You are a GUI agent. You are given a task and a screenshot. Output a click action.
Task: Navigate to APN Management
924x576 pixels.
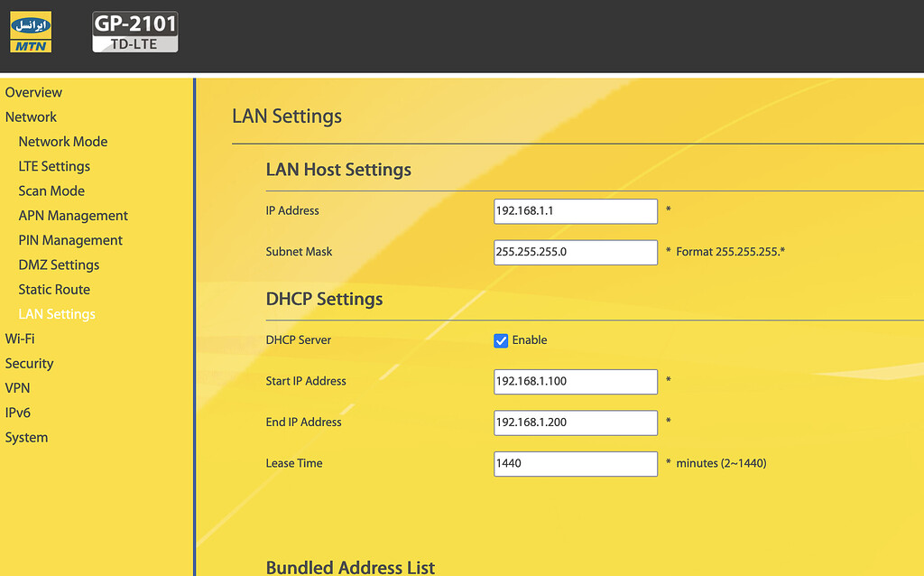tap(73, 215)
